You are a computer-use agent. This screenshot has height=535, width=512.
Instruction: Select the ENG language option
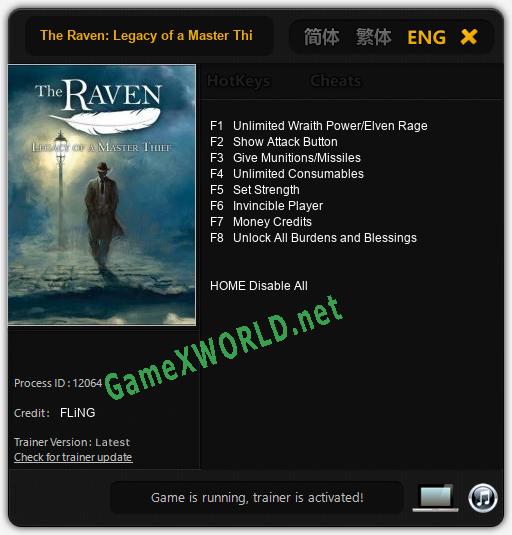[x=426, y=37]
